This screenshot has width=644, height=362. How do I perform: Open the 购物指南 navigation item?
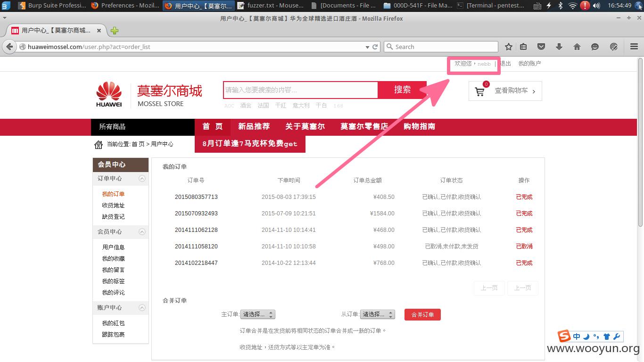pyautogui.click(x=420, y=126)
